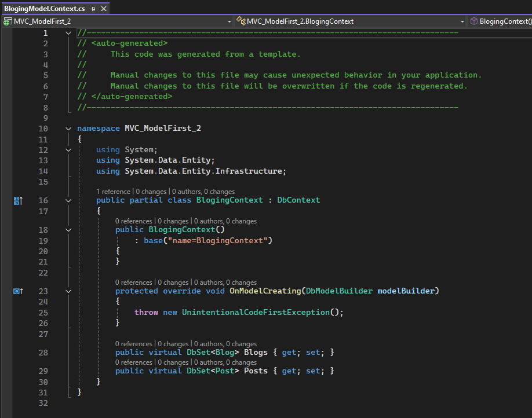532x418 pixels.
Task: Collapse the BlogingContext class at line 16
Action: 69,200
